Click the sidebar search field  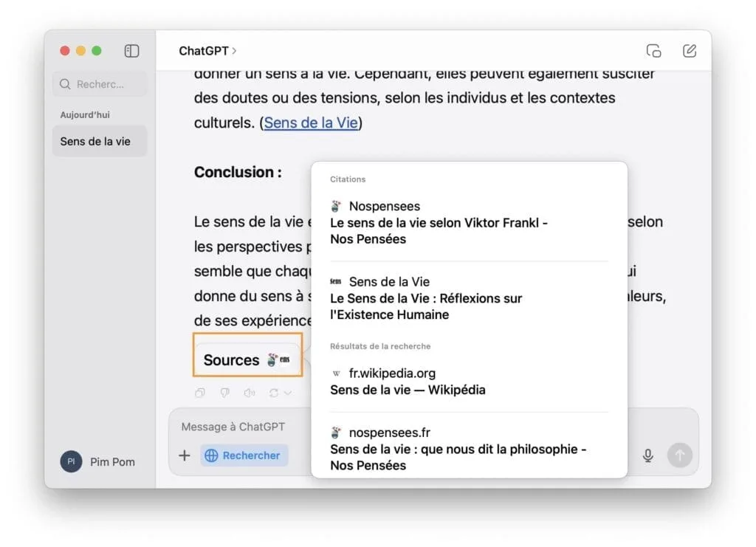(100, 84)
